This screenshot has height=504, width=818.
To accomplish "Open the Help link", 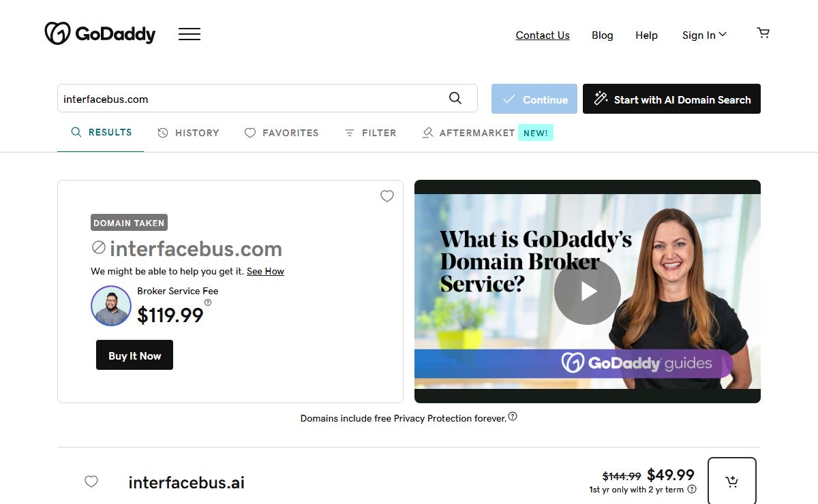I will (646, 35).
